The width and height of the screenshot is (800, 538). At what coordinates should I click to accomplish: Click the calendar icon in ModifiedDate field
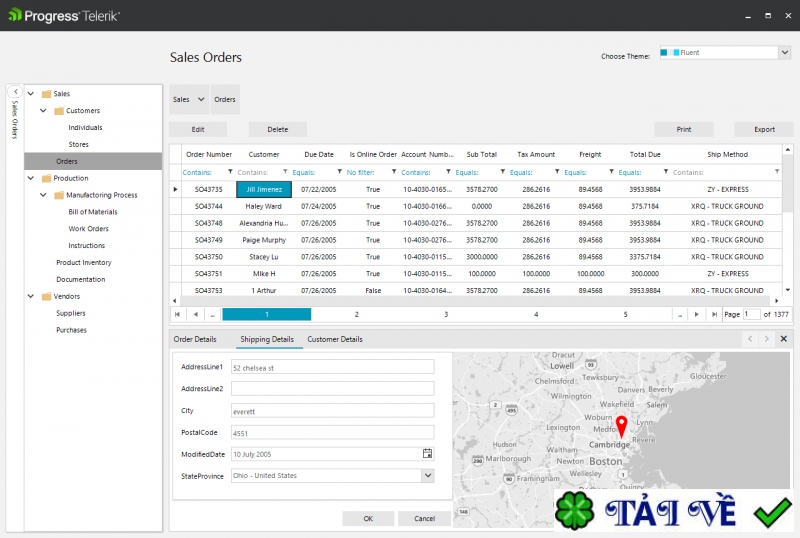pos(427,453)
